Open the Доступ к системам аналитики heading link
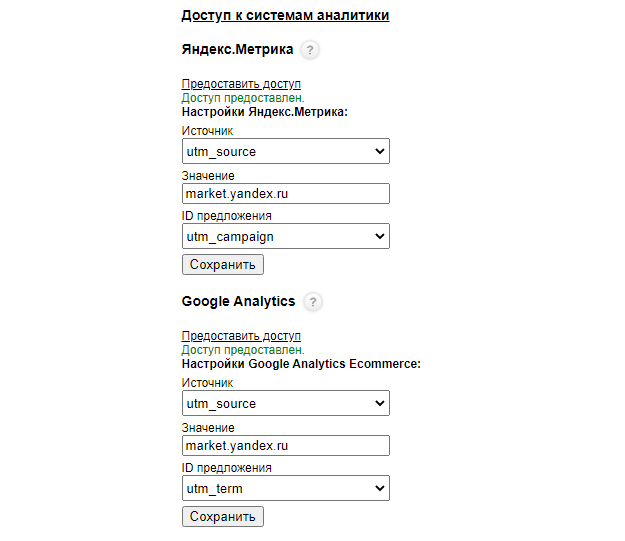Screen dimensions: 625x541 click(285, 15)
